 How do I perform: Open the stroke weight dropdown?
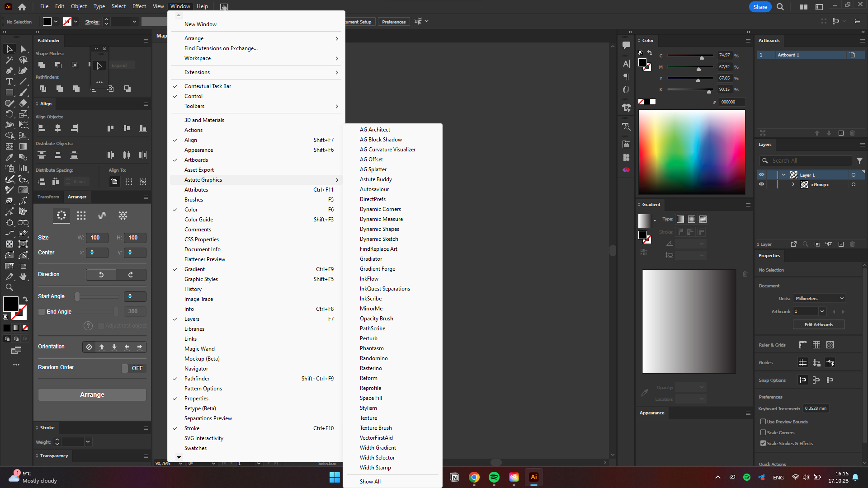88,442
